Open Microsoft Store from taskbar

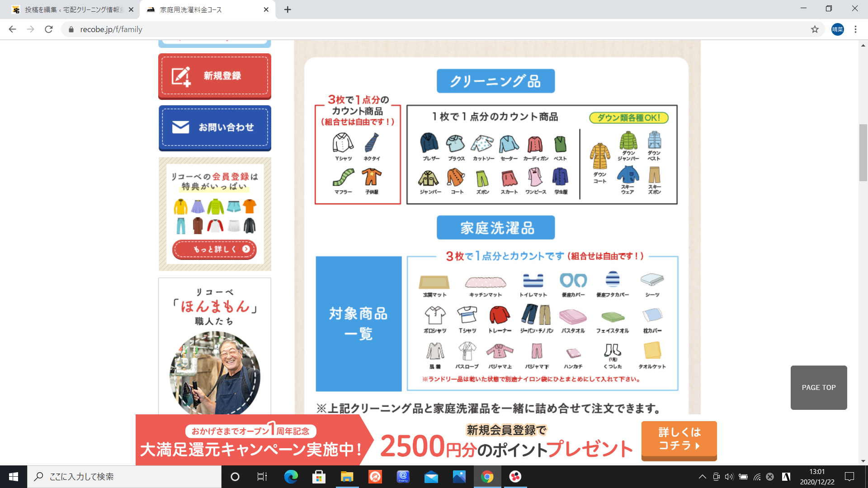point(319,477)
